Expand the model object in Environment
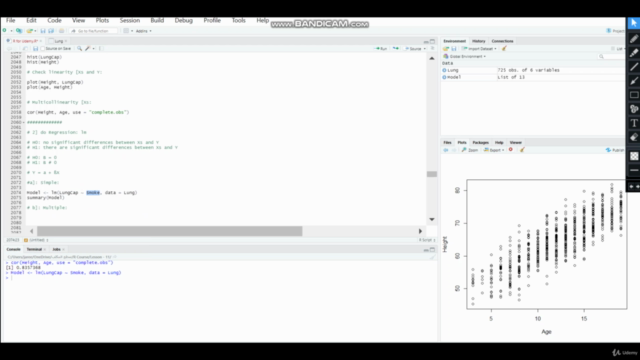Screen dimensions: 640x360 click(x=444, y=77)
